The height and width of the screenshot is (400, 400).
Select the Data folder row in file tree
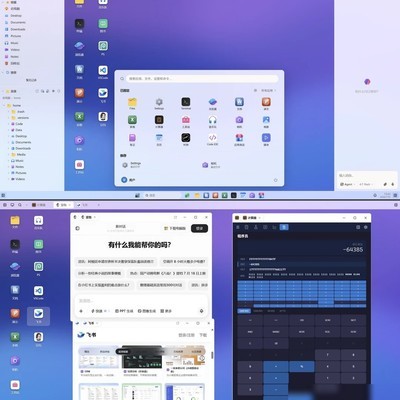pos(32,130)
